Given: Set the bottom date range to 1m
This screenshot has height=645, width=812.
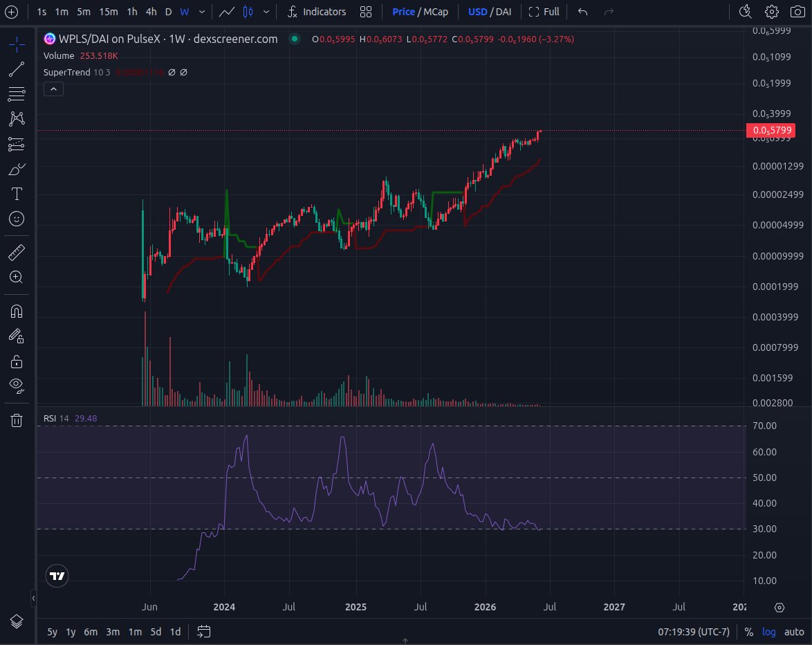Looking at the screenshot, I should [x=135, y=632].
